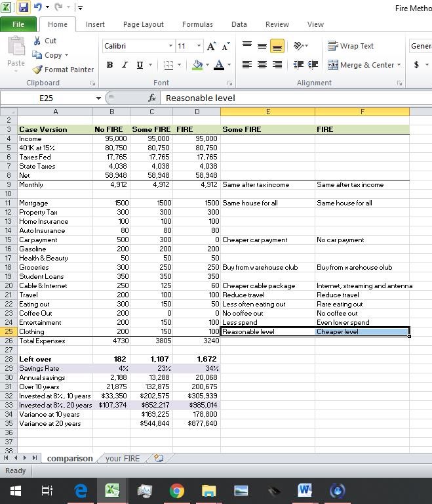This screenshot has width=432, height=504.
Task: Click the Center text alignment icon
Action: click(x=262, y=65)
